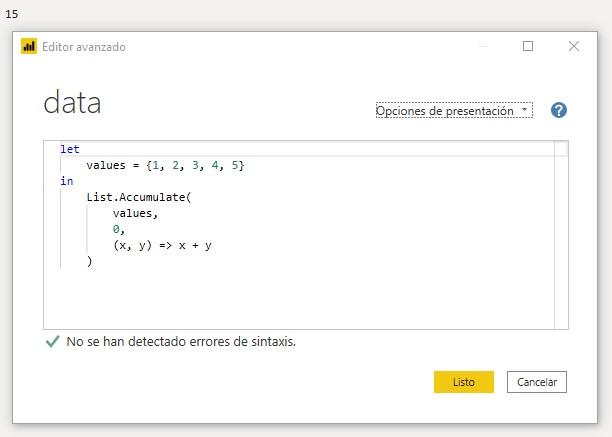Click the arrow next to Opciones de presentación

tap(525, 110)
